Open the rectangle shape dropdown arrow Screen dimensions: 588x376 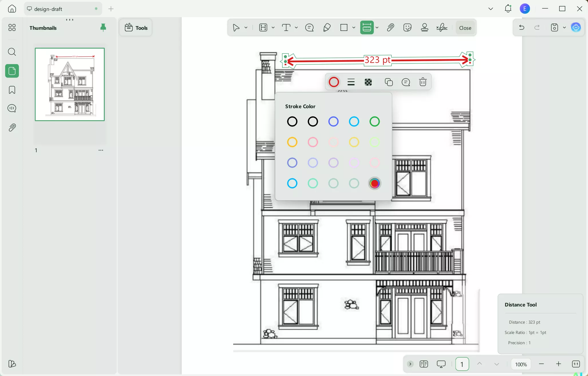pyautogui.click(x=354, y=27)
